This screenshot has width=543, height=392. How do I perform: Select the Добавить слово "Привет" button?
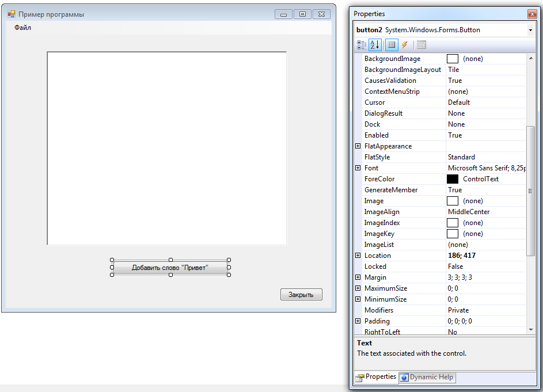click(x=170, y=268)
